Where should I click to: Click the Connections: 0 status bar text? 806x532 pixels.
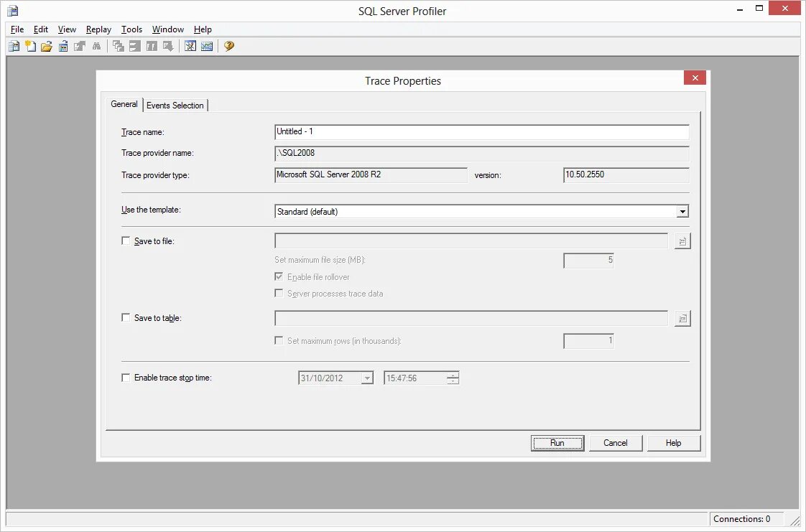[741, 518]
